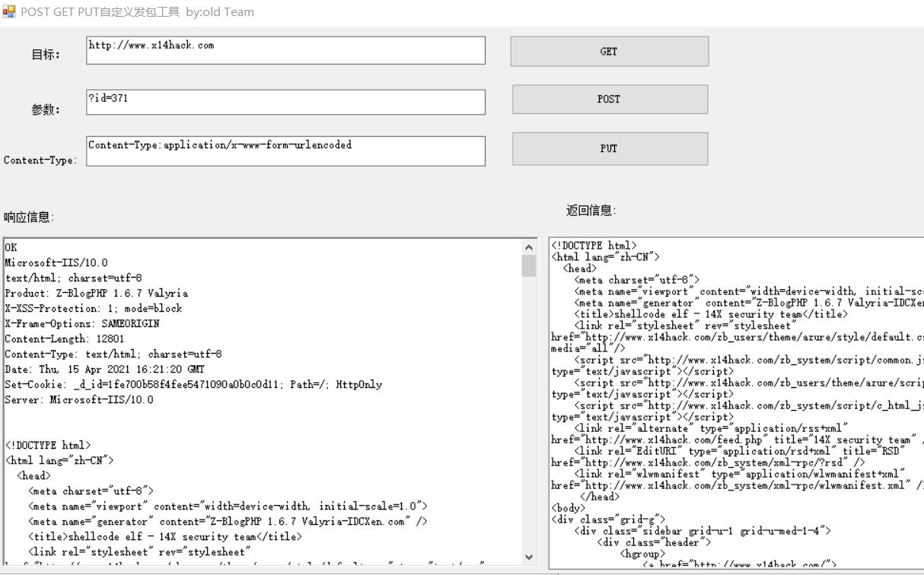Click the response scrollbar down arrow
This screenshot has width=924, height=575.
530,556
